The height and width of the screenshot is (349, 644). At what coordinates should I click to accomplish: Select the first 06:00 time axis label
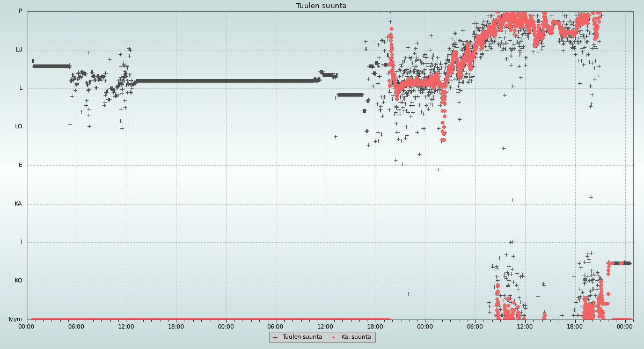point(76,326)
